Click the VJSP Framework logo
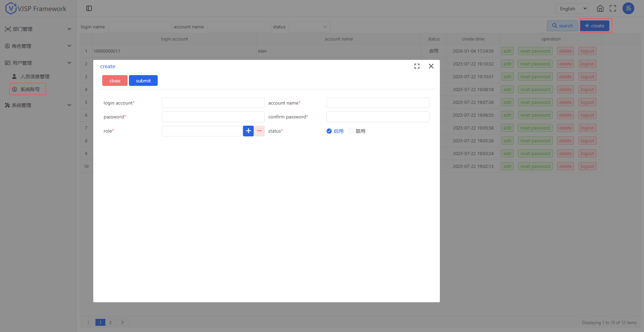This screenshot has width=644, height=332. (36, 8)
